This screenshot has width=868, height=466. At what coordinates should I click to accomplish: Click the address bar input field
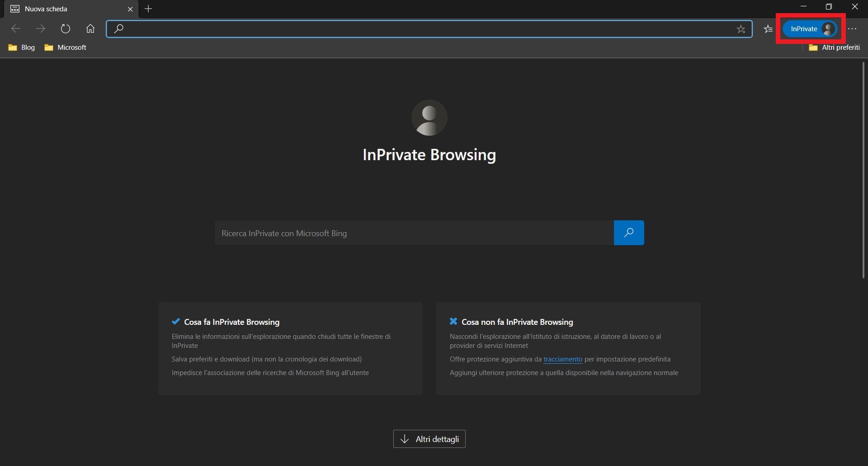(x=429, y=29)
